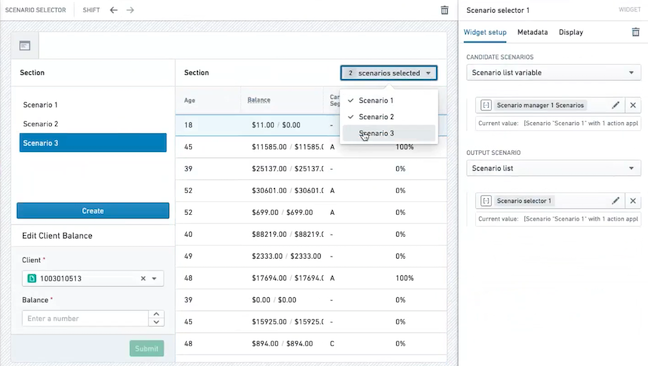648x366 pixels.
Task: Click the Balance number input field
Action: click(x=85, y=318)
